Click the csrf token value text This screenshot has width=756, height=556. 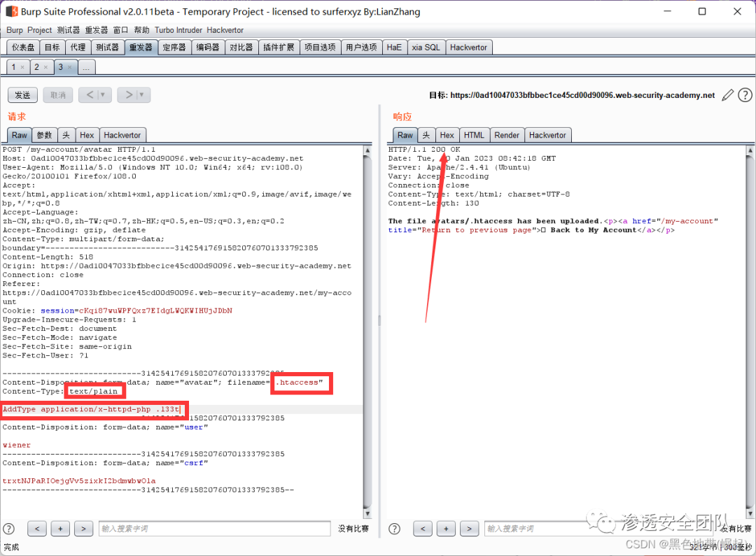(79, 481)
